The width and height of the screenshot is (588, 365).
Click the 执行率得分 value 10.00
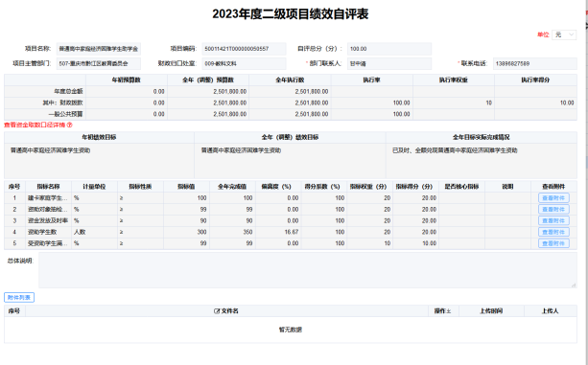[567, 103]
